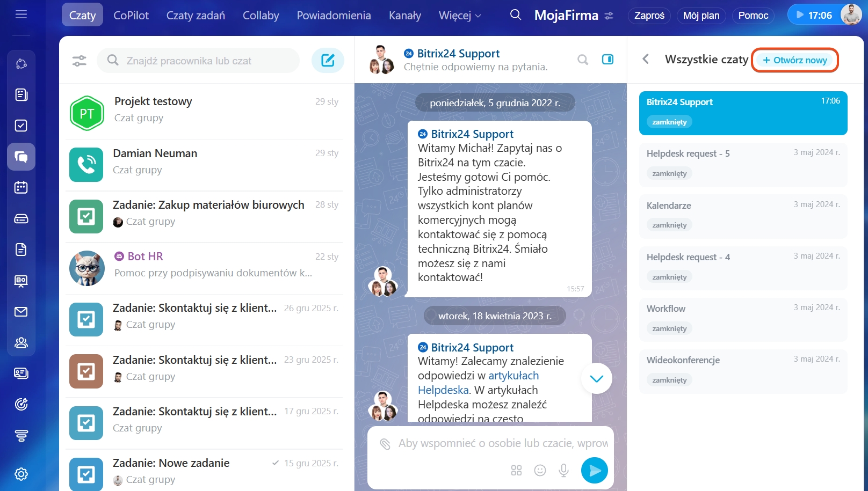The image size is (868, 491).
Task: Open the goal target icon in sidebar
Action: point(21,404)
